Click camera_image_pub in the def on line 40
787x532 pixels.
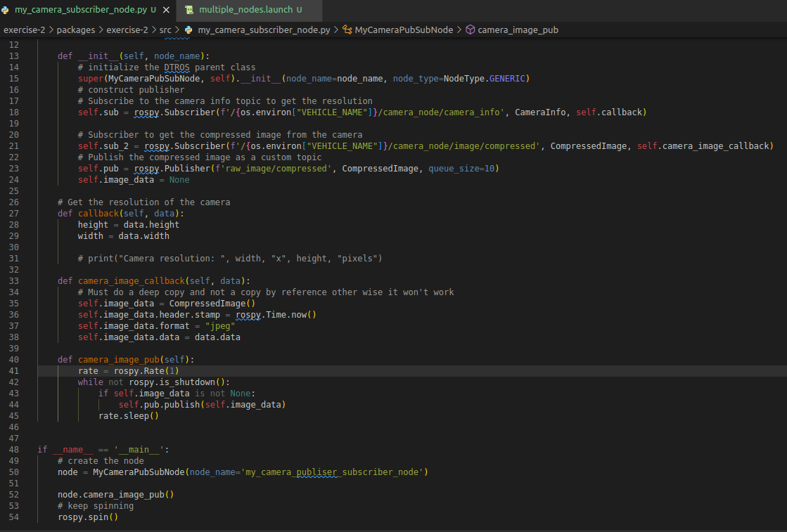(118, 360)
